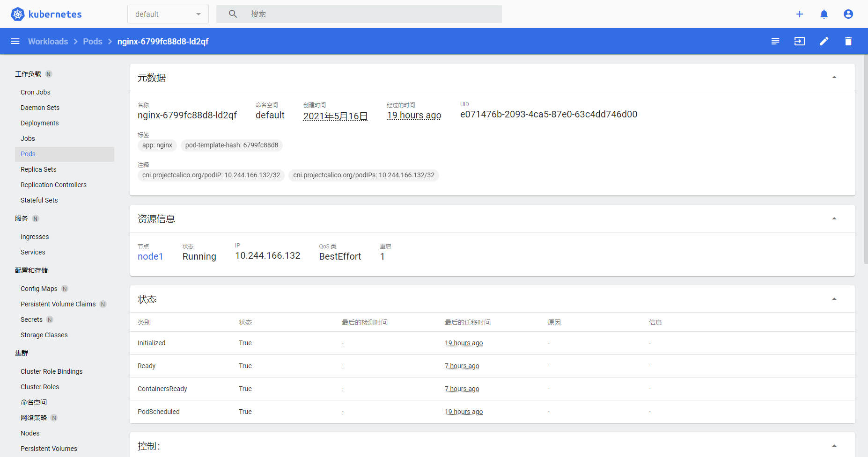Open the default namespace dropdown
This screenshot has height=457, width=868.
pos(168,14)
